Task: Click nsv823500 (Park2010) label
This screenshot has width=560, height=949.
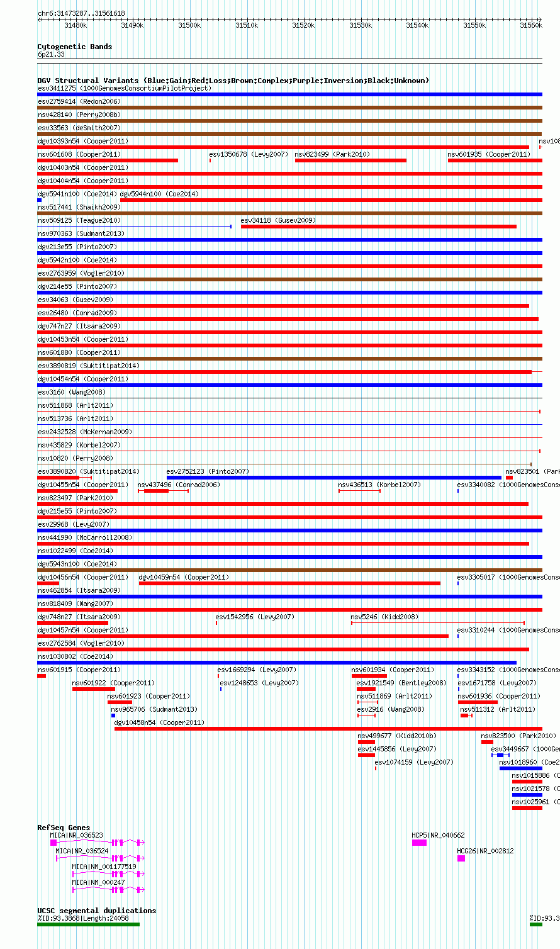Action: [x=518, y=736]
